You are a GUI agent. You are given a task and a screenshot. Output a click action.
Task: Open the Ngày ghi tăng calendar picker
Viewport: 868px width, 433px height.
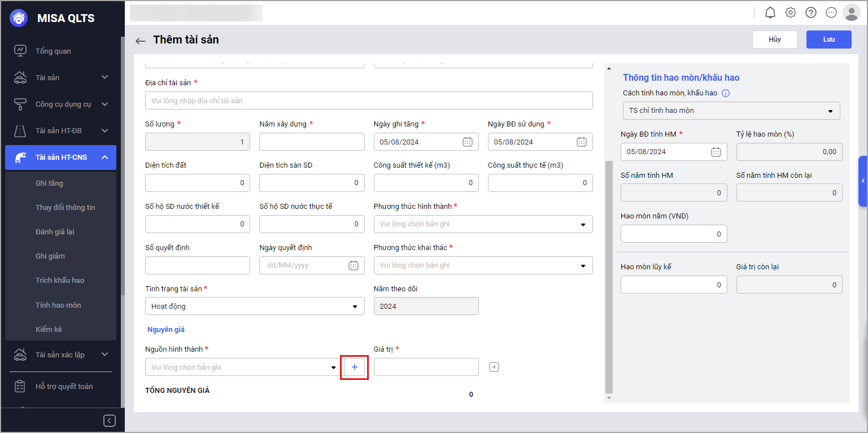coord(468,142)
